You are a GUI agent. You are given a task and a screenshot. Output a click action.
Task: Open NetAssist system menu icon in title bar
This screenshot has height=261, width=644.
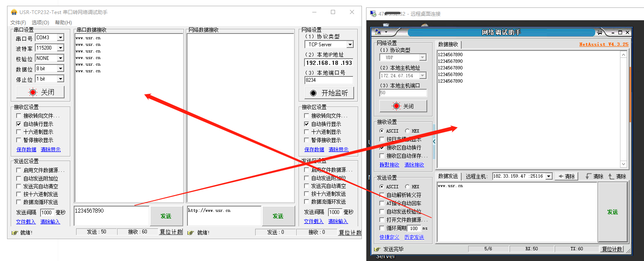tap(378, 32)
